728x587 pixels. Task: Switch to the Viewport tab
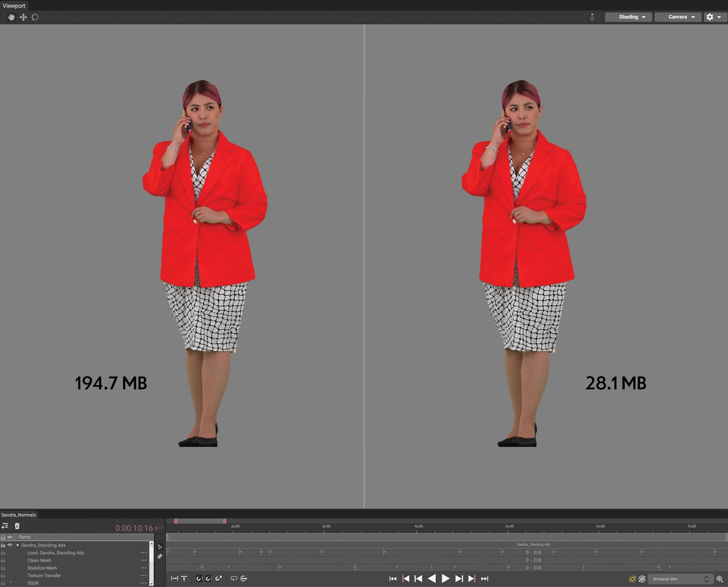click(x=14, y=6)
